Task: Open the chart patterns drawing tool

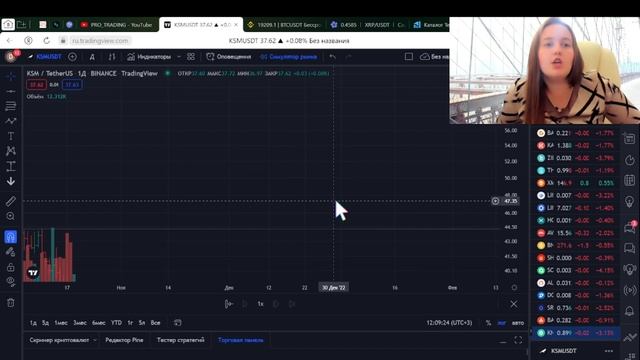Action: click(x=11, y=151)
